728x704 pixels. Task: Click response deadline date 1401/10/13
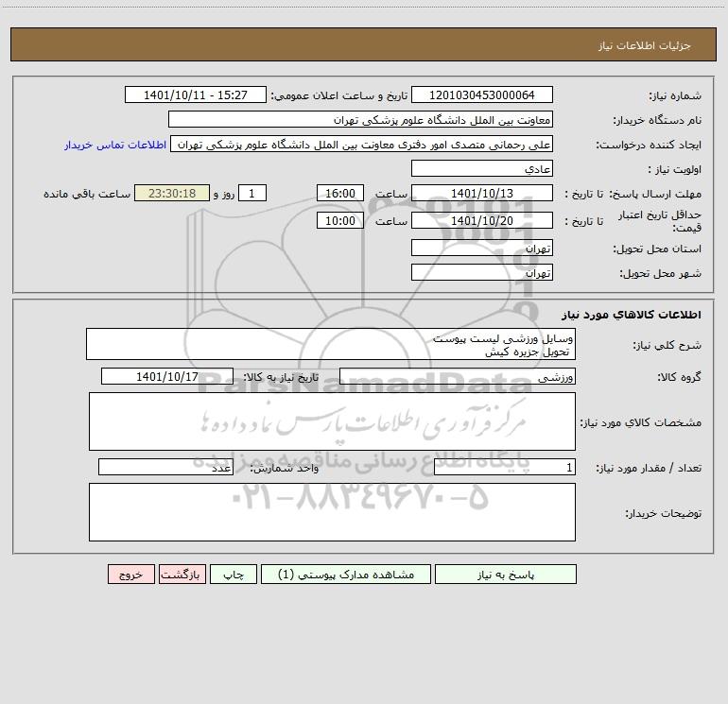click(482, 193)
